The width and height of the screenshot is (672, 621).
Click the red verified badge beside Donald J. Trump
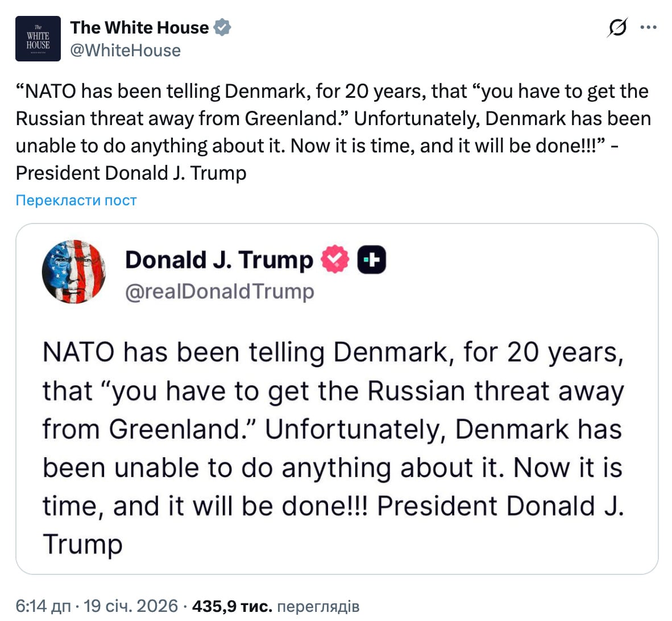click(335, 259)
